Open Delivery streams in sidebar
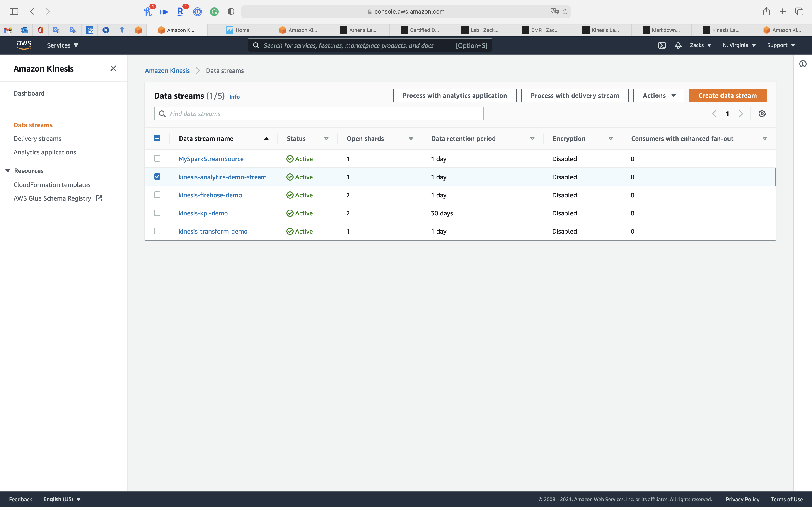The image size is (812, 507). (37, 139)
